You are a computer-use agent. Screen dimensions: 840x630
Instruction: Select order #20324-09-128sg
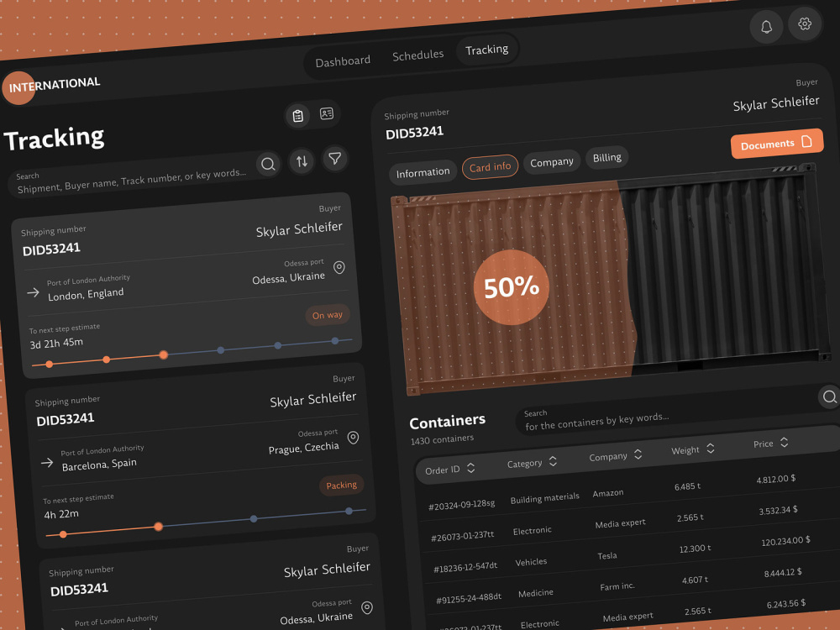(462, 505)
